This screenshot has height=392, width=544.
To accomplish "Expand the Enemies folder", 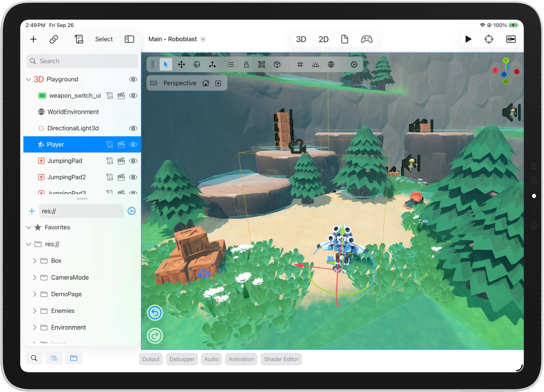I will coord(34,310).
